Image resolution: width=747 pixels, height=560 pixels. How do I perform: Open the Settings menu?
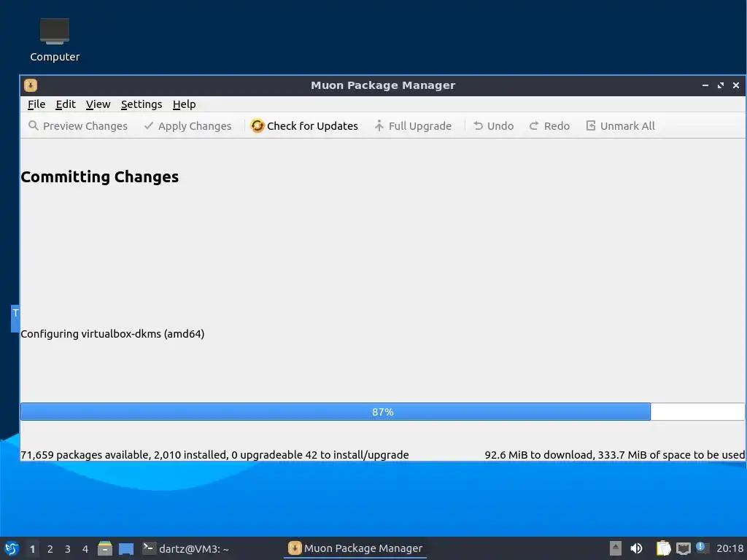click(141, 104)
